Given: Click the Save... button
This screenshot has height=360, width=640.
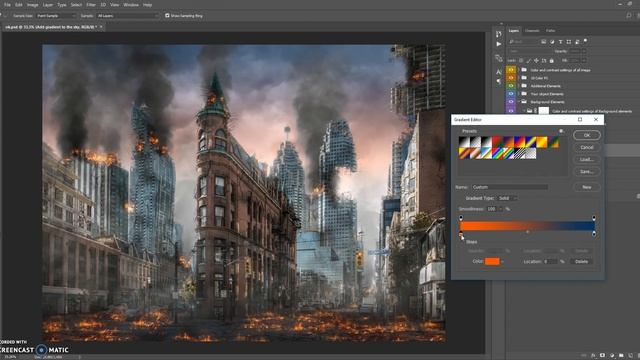Looking at the screenshot, I should [x=587, y=172].
